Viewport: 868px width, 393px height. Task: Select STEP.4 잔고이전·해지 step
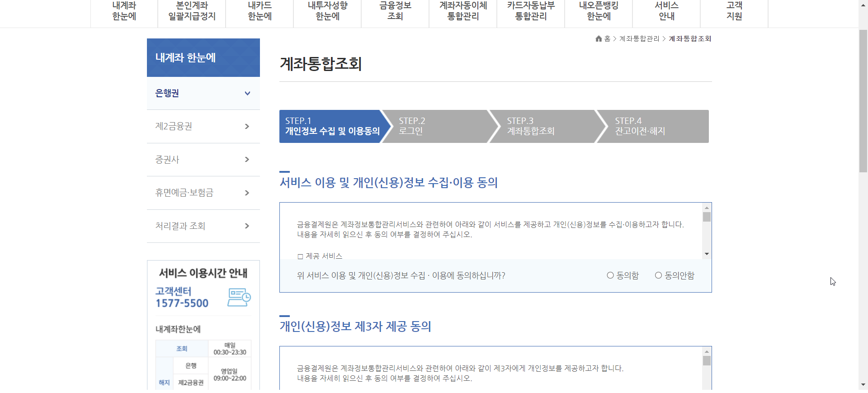click(x=654, y=126)
